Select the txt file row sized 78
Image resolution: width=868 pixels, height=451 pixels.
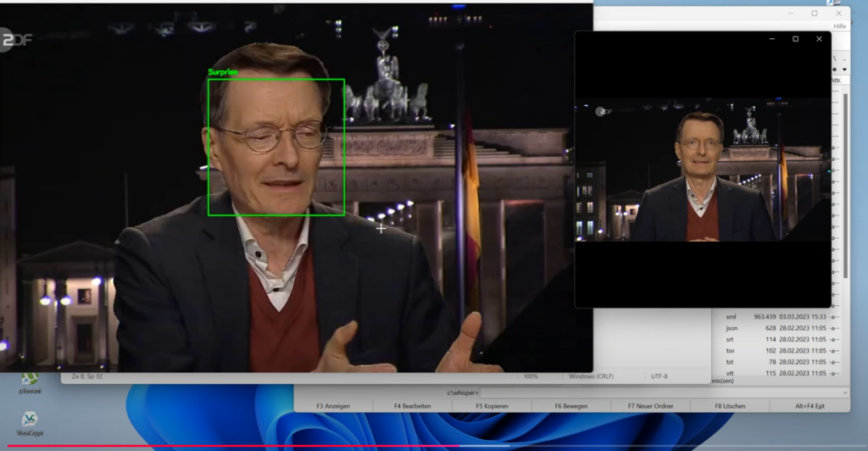tap(782, 362)
